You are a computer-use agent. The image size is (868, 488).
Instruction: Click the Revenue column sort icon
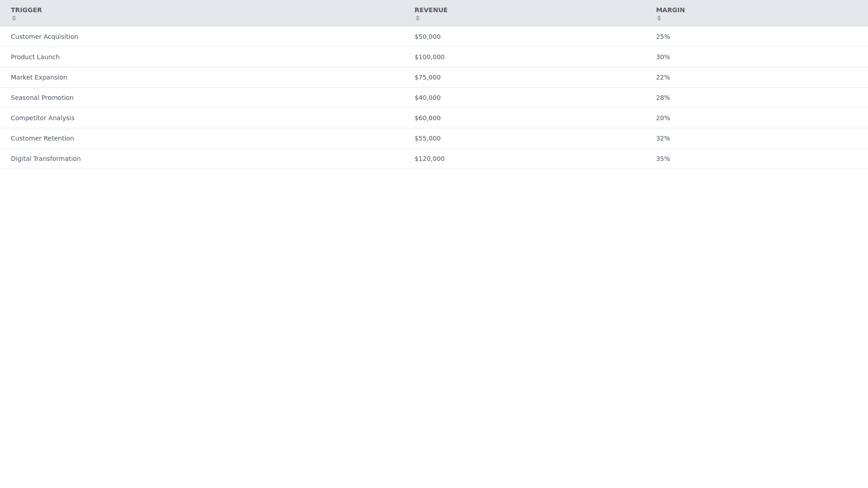[418, 19]
